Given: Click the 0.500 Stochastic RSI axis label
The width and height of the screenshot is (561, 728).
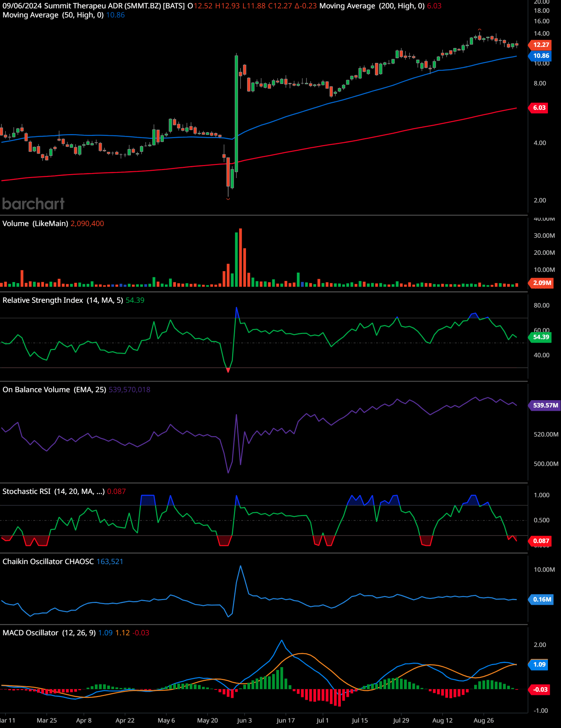Looking at the screenshot, I should coord(541,520).
